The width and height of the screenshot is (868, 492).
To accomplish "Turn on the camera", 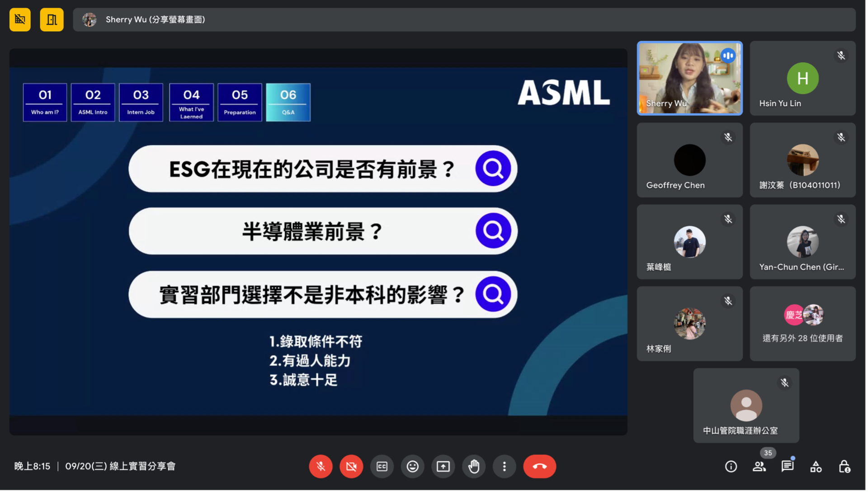I will click(x=352, y=468).
